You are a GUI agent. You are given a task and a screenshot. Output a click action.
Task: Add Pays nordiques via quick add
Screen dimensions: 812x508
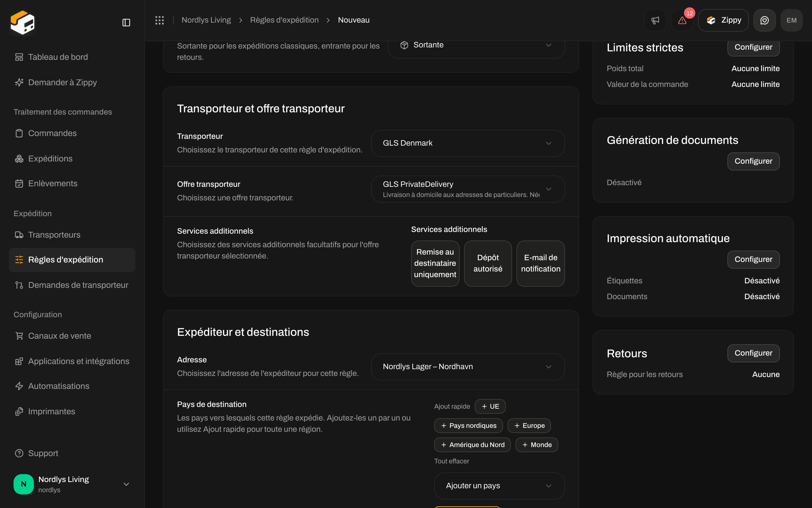pos(468,426)
